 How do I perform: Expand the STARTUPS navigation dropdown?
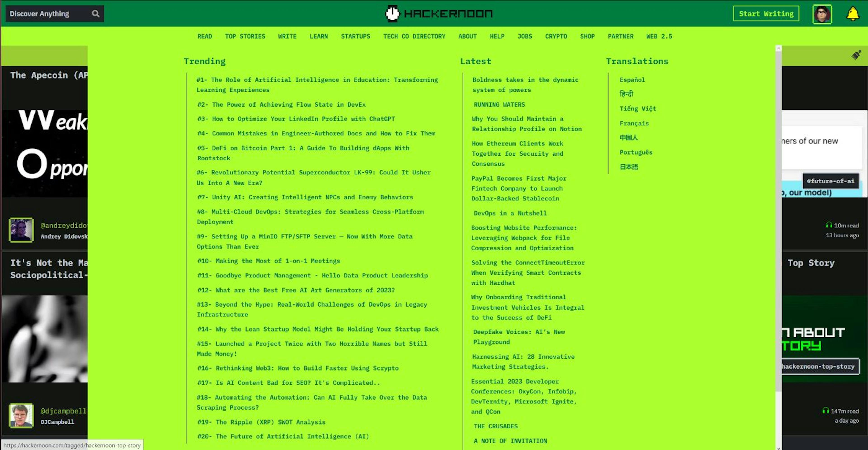tap(355, 36)
